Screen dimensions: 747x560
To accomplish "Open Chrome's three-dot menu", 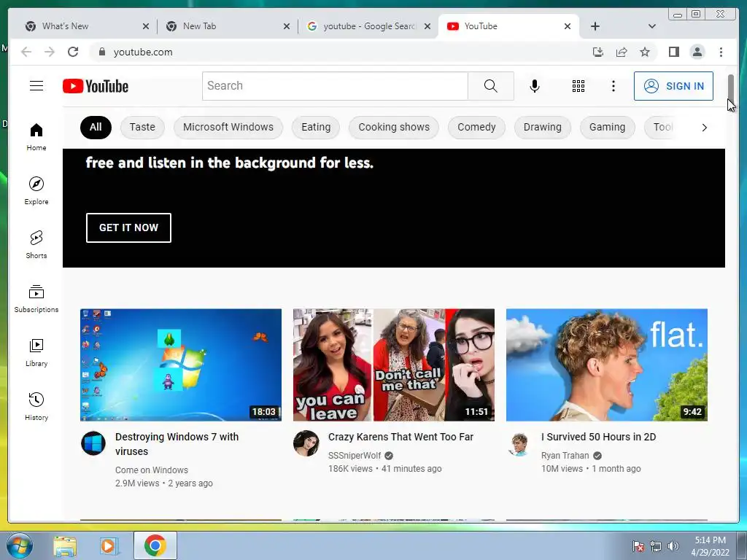I will pos(721,52).
